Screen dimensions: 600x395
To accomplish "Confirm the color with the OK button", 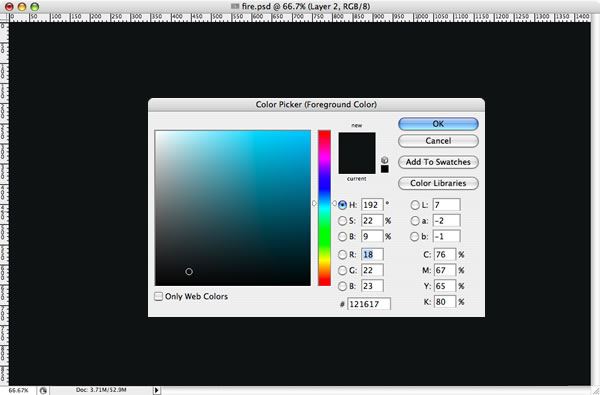I will click(x=438, y=124).
